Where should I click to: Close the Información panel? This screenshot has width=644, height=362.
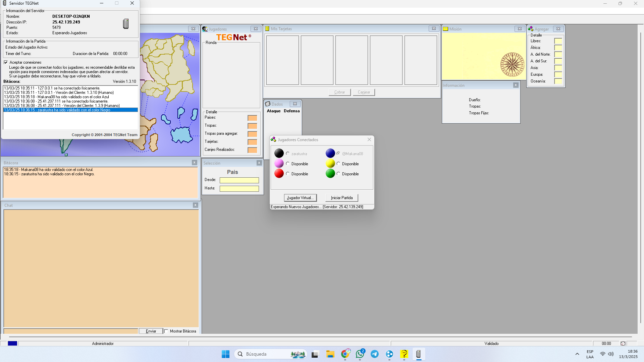tap(516, 85)
